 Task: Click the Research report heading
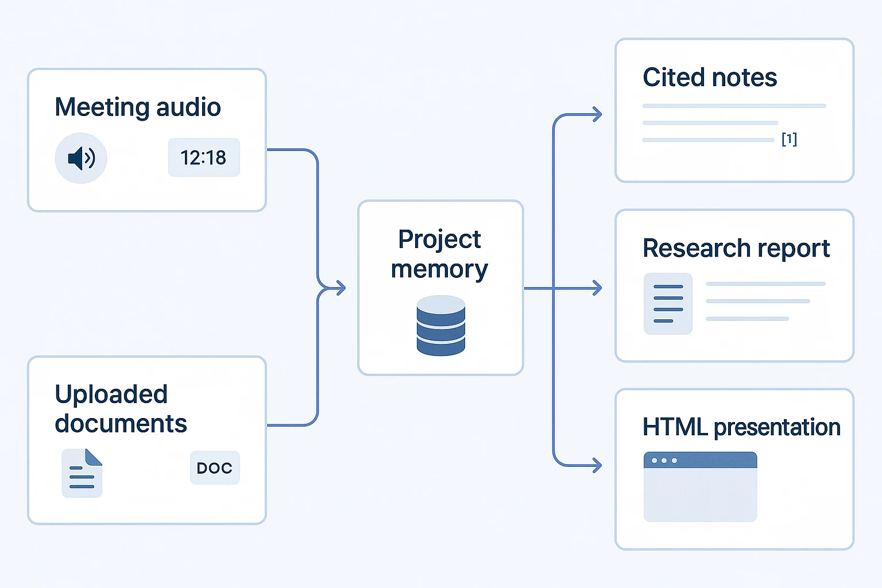click(736, 248)
